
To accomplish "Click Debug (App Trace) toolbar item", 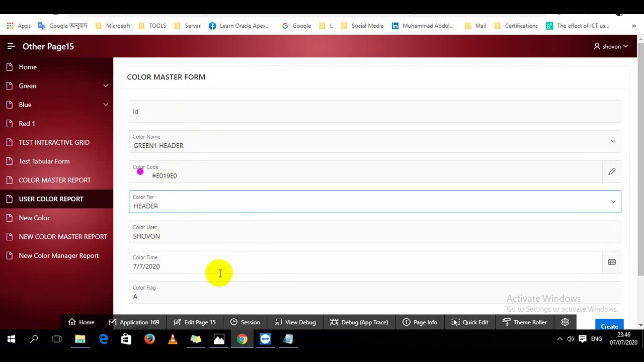I will pos(359,322).
